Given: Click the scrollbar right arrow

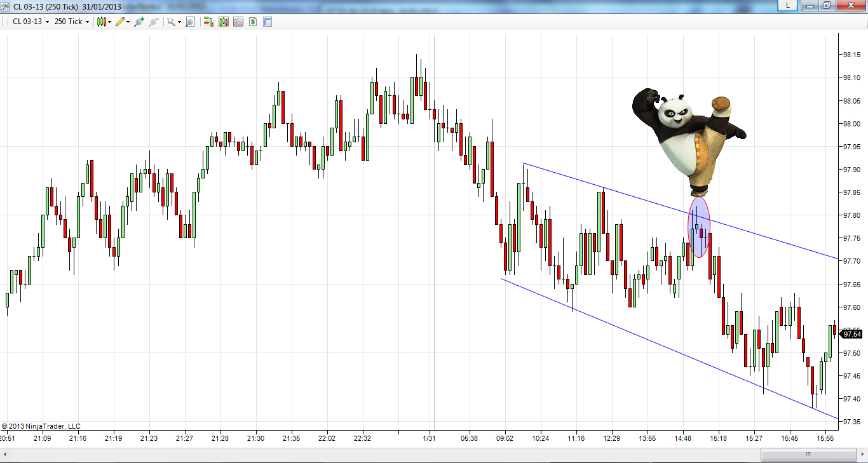Looking at the screenshot, I should (862, 455).
